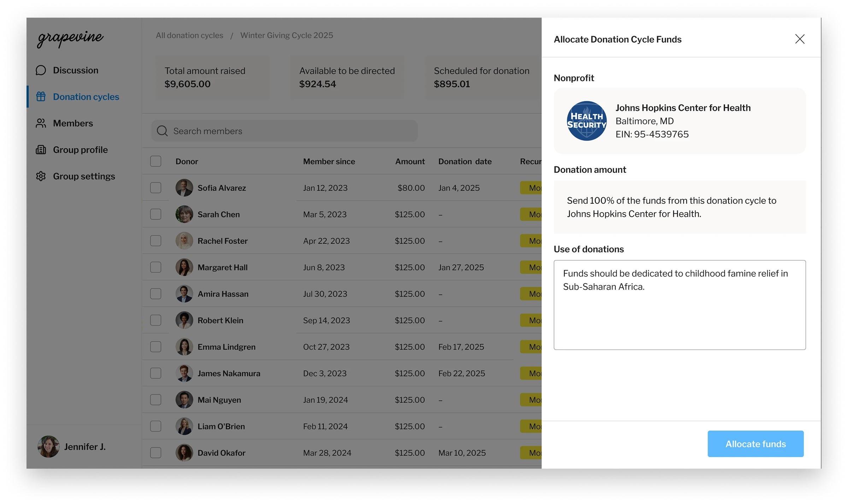The image size is (848, 504).
Task: Sort by Donation date column header
Action: [465, 161]
